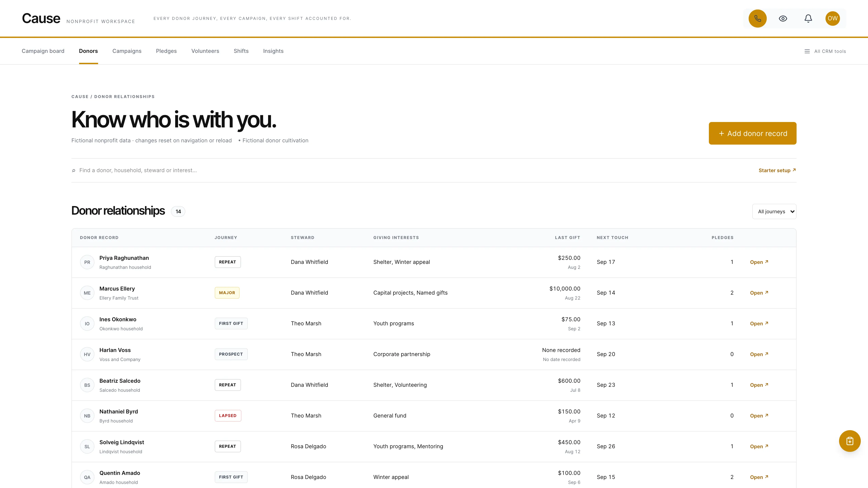The width and height of the screenshot is (868, 488).
Task: Click the Last Gift column header
Action: 567,238
